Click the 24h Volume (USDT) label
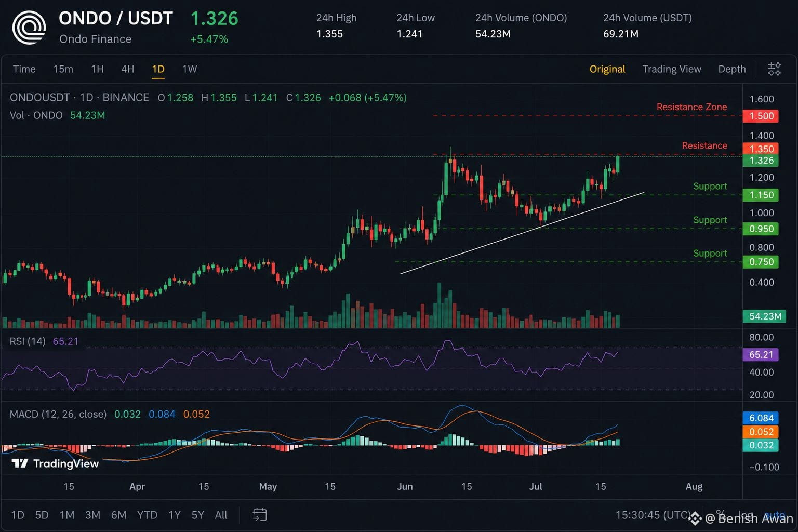The height and width of the screenshot is (532, 798). (647, 18)
